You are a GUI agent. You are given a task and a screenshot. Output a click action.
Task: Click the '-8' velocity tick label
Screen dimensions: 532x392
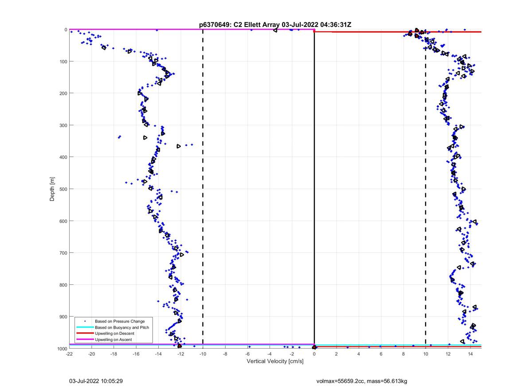click(x=225, y=354)
